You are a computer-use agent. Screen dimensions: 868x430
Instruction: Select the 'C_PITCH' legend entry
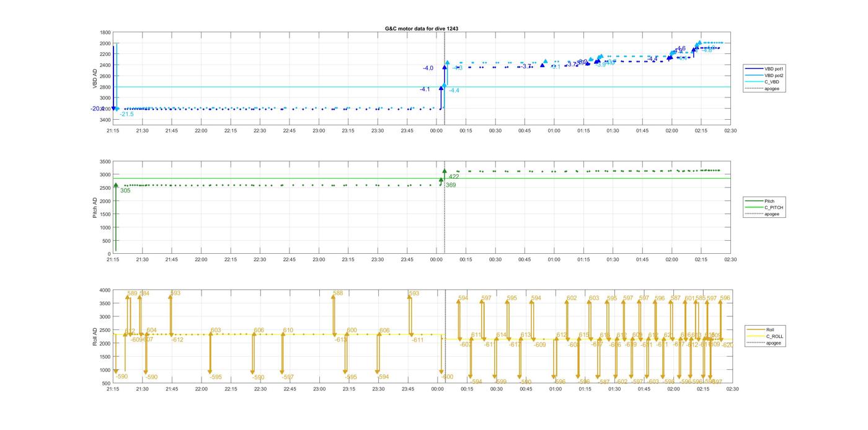point(774,208)
